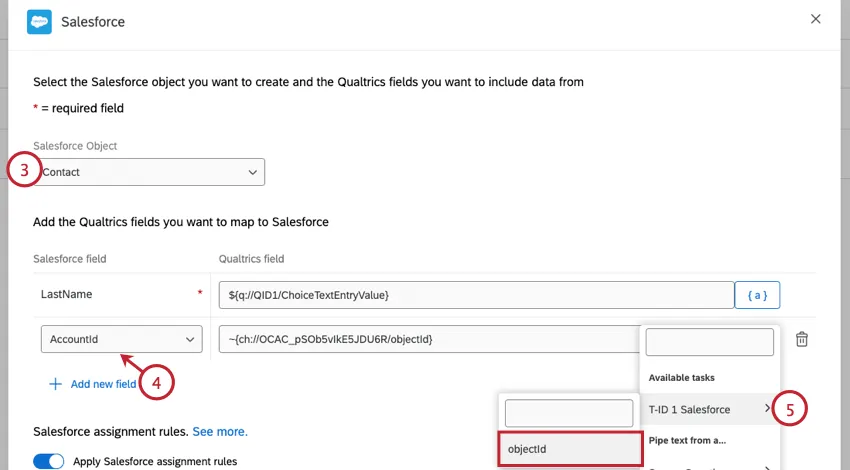Delete the AccountId field mapping row

[x=802, y=340]
